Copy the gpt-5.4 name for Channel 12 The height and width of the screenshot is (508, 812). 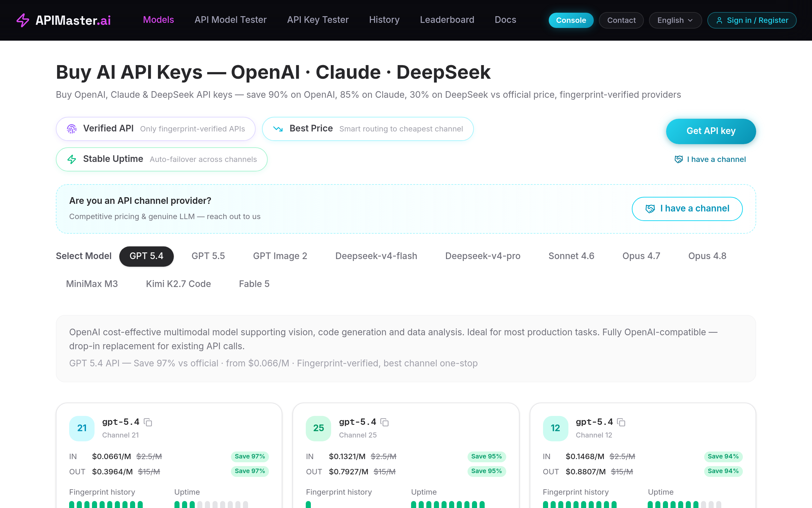click(x=621, y=422)
